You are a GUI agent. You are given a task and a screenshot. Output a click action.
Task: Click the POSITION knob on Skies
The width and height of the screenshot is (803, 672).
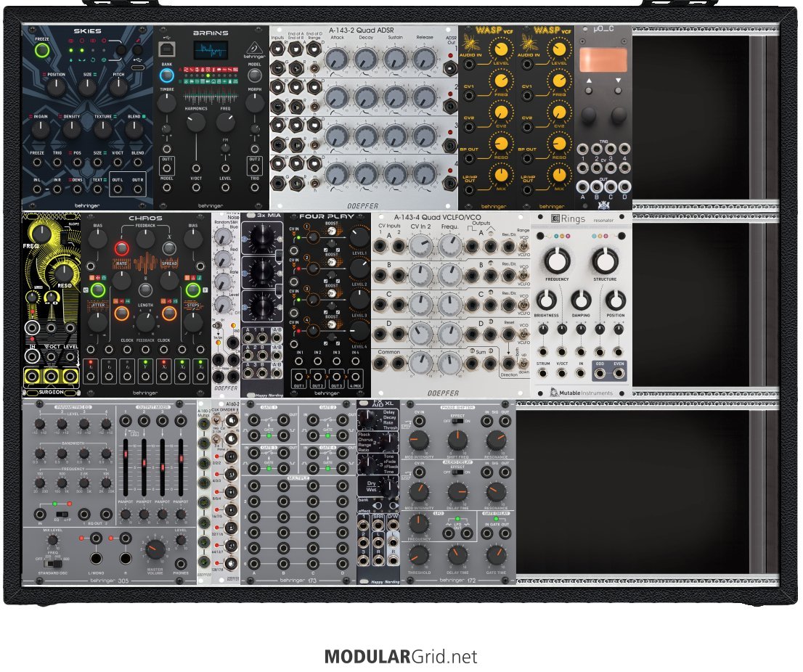(57, 88)
